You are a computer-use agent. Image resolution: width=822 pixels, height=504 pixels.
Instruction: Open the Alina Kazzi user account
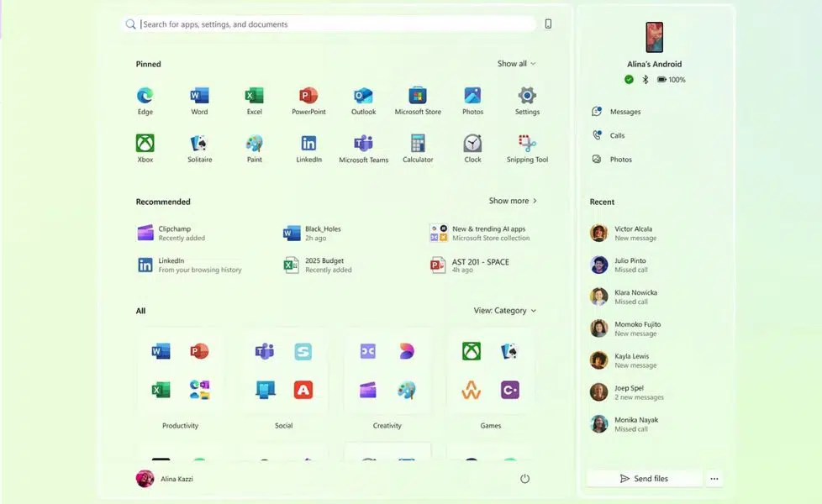coord(165,478)
